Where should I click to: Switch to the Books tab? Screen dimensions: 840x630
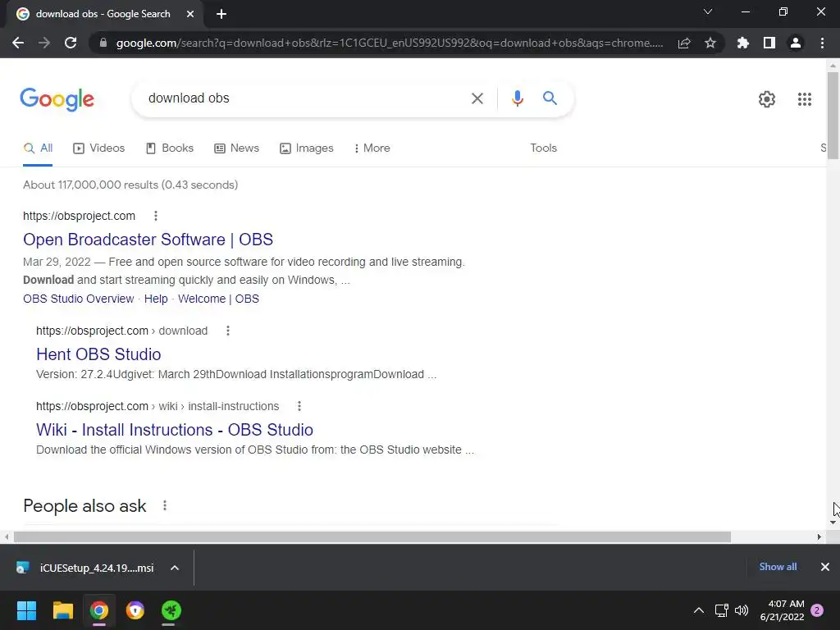(170, 148)
